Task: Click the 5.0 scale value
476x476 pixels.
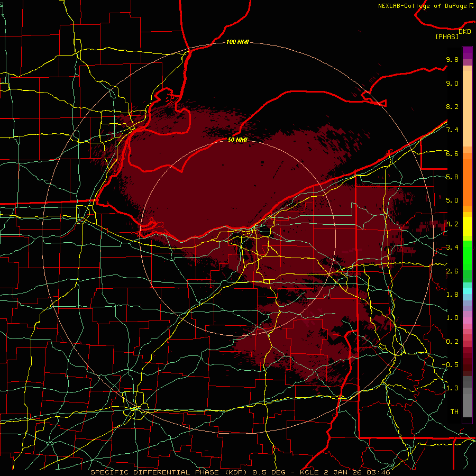Action: (x=452, y=200)
